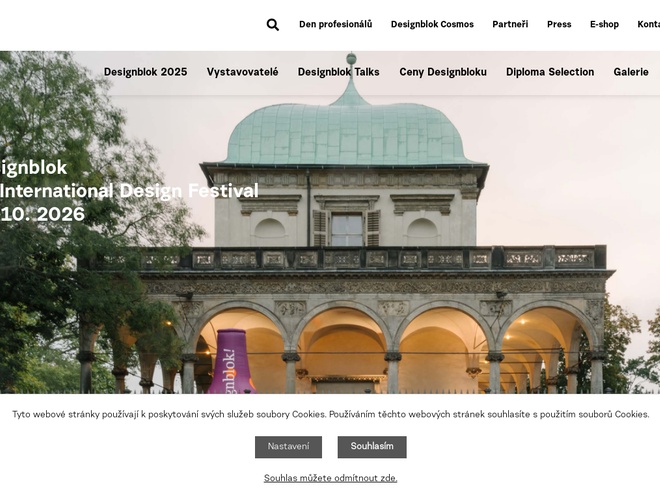Image resolution: width=660 pixels, height=500 pixels.
Task: Accept cookies with Souhlasím button
Action: click(x=372, y=446)
